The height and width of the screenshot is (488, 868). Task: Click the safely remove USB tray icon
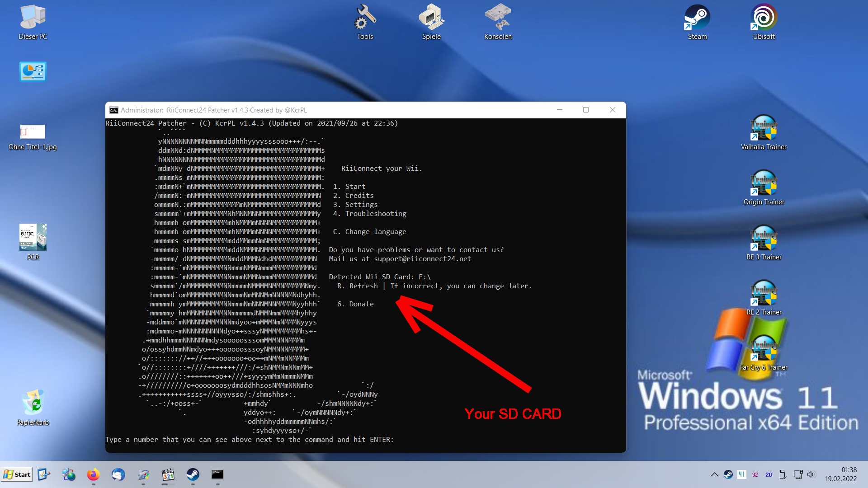pyautogui.click(x=783, y=474)
